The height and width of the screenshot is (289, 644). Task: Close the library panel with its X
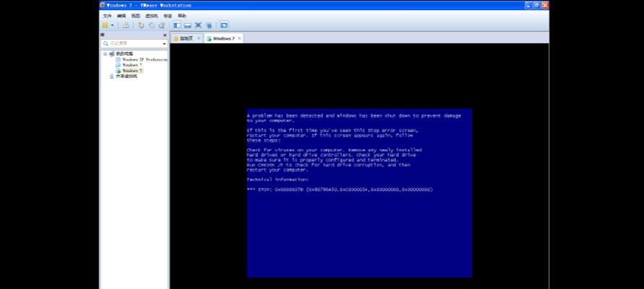tap(165, 35)
